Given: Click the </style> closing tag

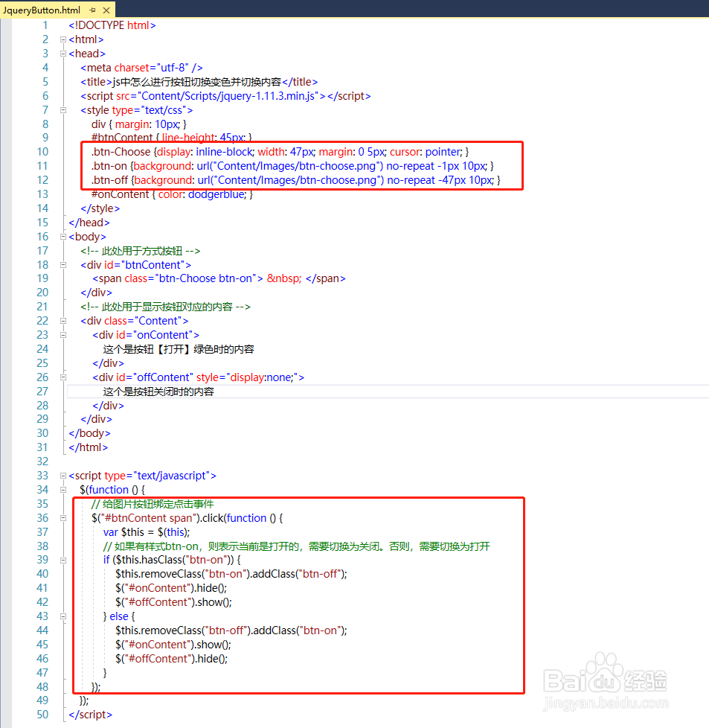Looking at the screenshot, I should click(100, 208).
